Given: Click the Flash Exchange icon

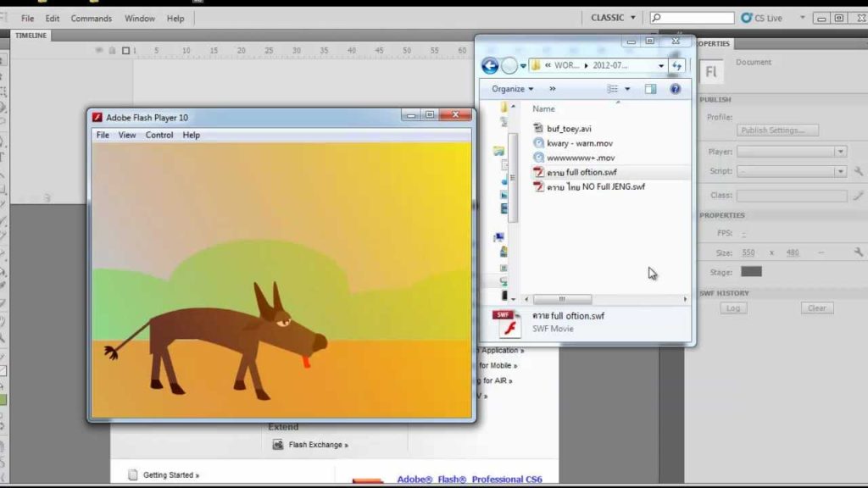Looking at the screenshot, I should pyautogui.click(x=278, y=445).
